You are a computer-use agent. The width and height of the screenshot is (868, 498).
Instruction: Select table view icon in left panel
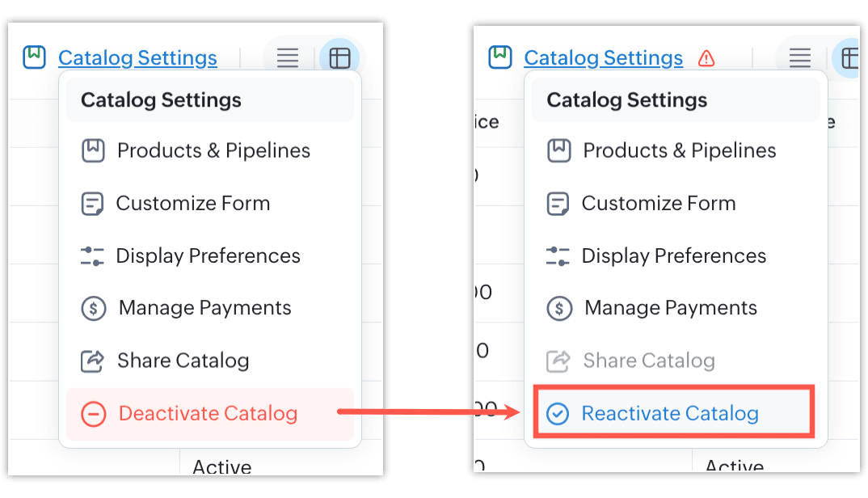click(x=339, y=58)
